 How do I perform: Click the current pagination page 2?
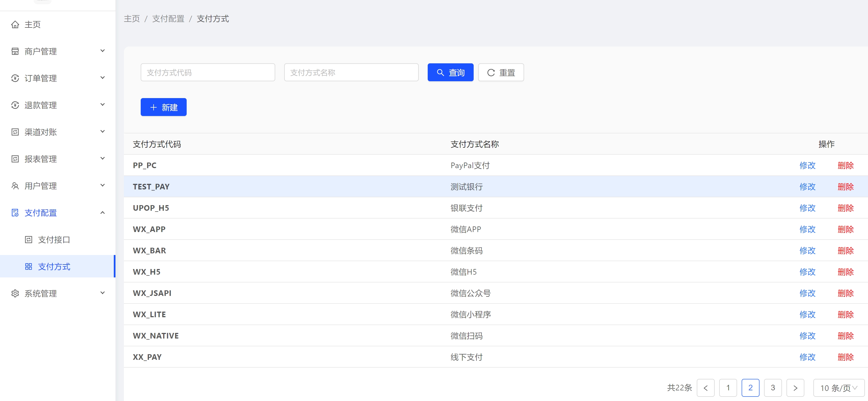click(750, 388)
